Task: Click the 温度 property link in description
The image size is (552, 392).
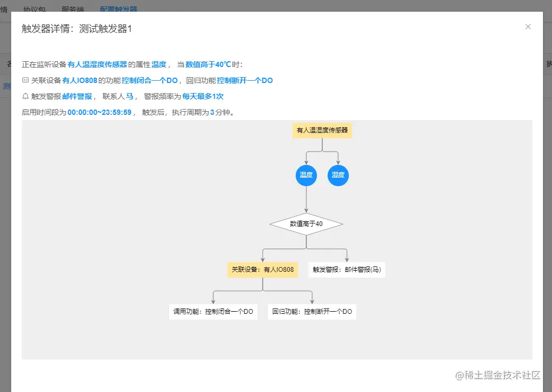Action: 159,64
